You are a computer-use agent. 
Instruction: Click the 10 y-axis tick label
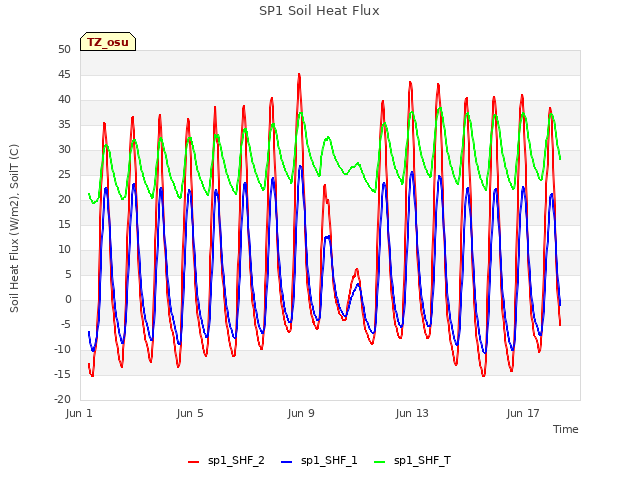64,250
